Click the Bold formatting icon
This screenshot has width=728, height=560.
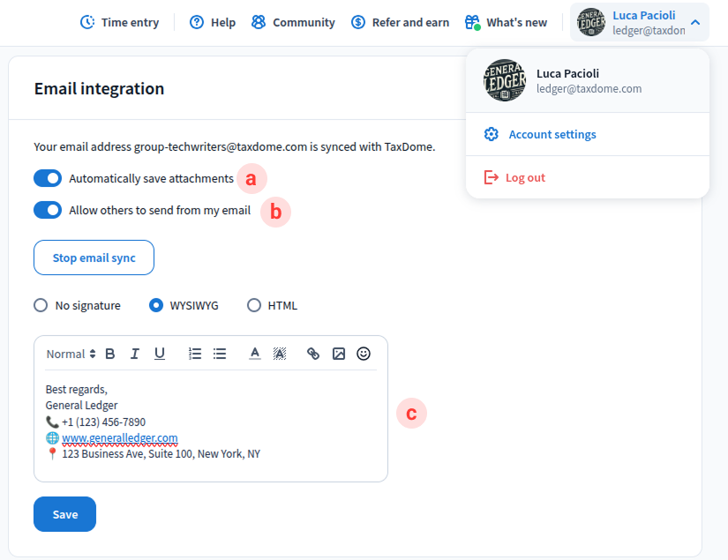click(x=110, y=354)
